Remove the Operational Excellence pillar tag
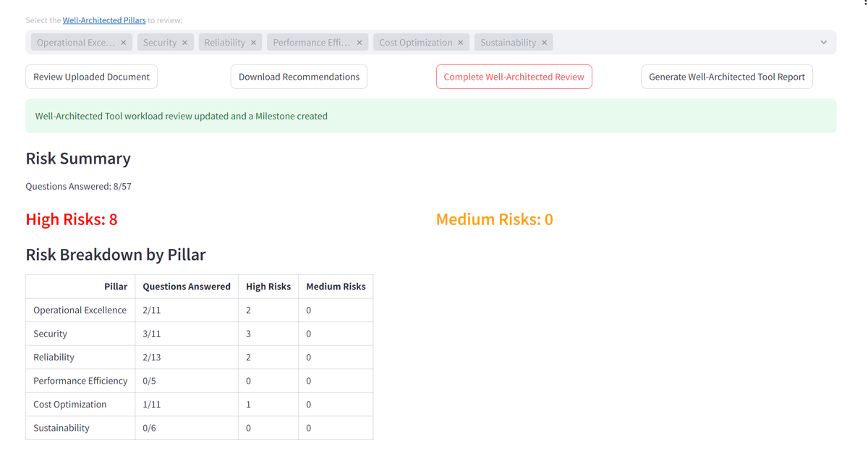Image resolution: width=868 pixels, height=464 pixels. [124, 43]
